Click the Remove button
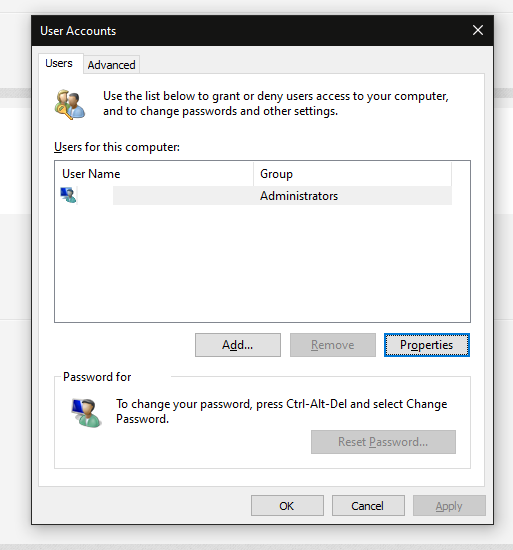The height and width of the screenshot is (550, 513). [x=333, y=345]
